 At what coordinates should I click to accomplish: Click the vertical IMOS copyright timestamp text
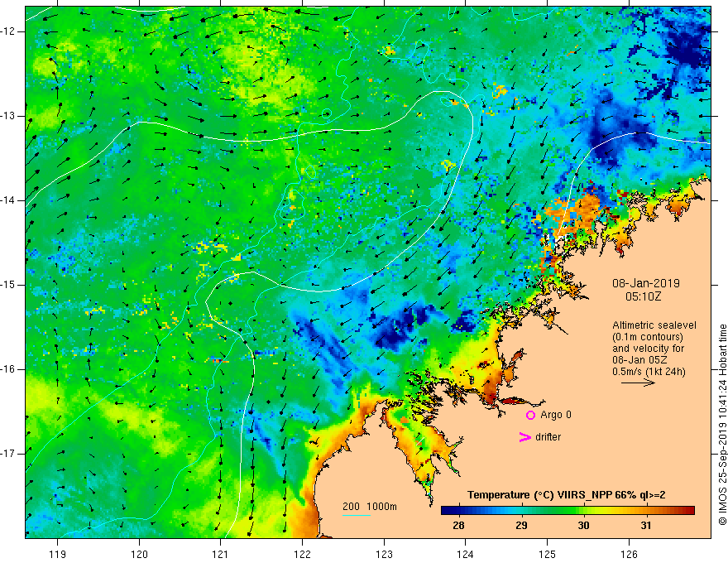point(722,425)
